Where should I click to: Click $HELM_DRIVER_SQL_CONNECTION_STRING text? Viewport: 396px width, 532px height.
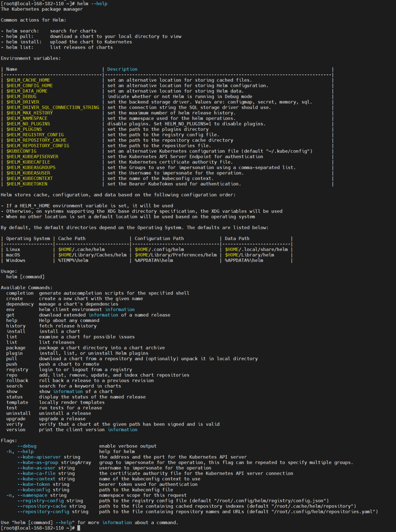tap(53, 108)
